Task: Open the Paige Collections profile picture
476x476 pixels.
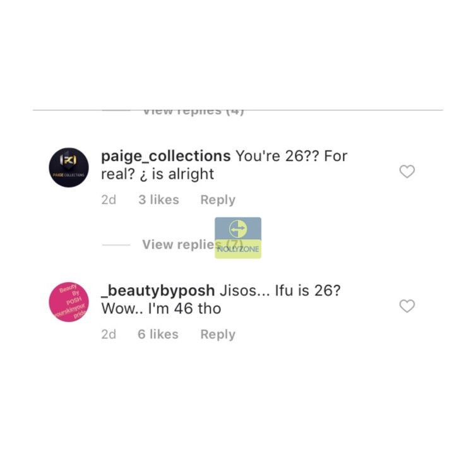Action: (69, 167)
